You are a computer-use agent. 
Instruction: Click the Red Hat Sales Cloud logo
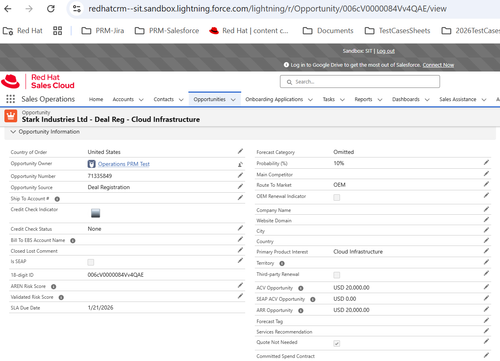click(38, 81)
